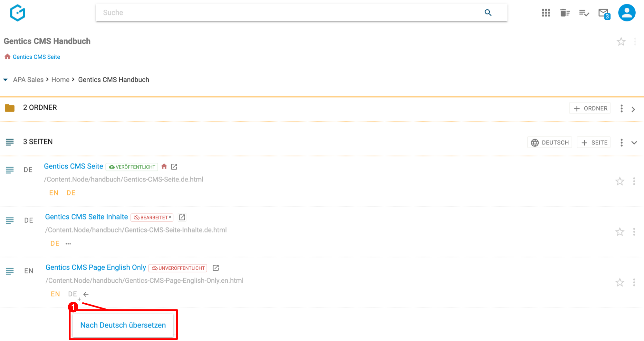644x341 pixels.
Task: Click the UNVERÖFFENTLICHT status badge
Action: point(178,268)
